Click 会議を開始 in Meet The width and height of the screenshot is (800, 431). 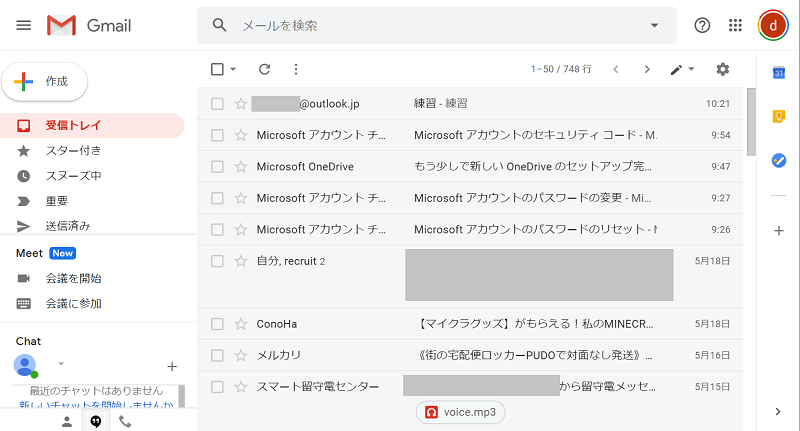73,278
